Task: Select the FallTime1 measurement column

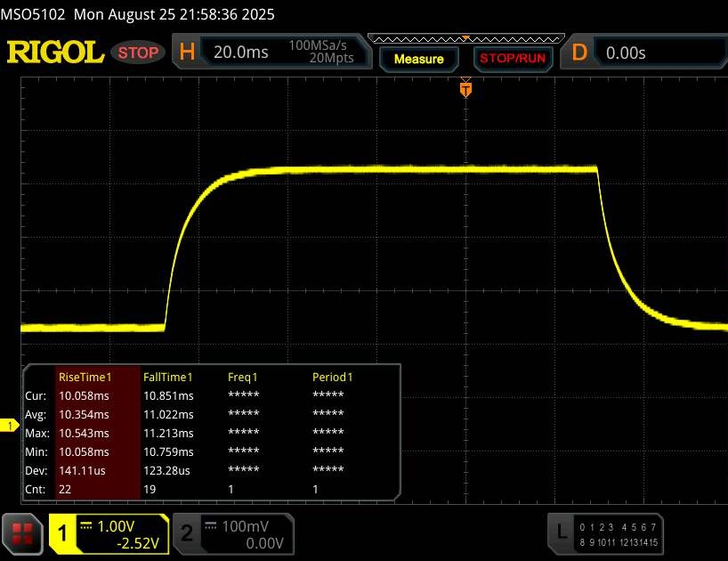Action: point(168,377)
